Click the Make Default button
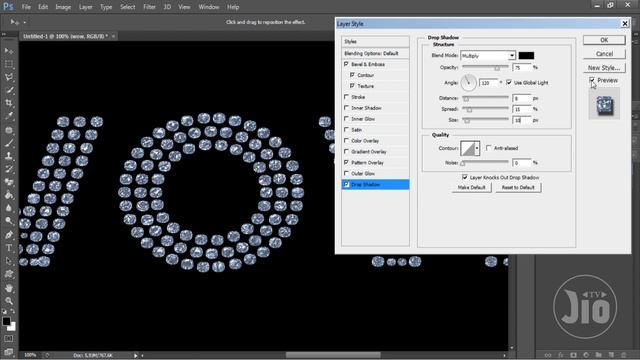 click(x=471, y=187)
